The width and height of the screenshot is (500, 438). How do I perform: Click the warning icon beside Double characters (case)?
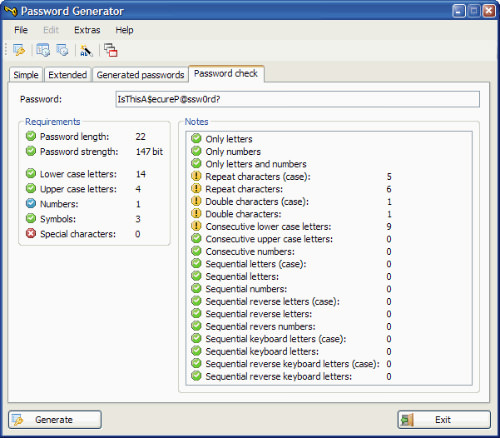tap(196, 201)
